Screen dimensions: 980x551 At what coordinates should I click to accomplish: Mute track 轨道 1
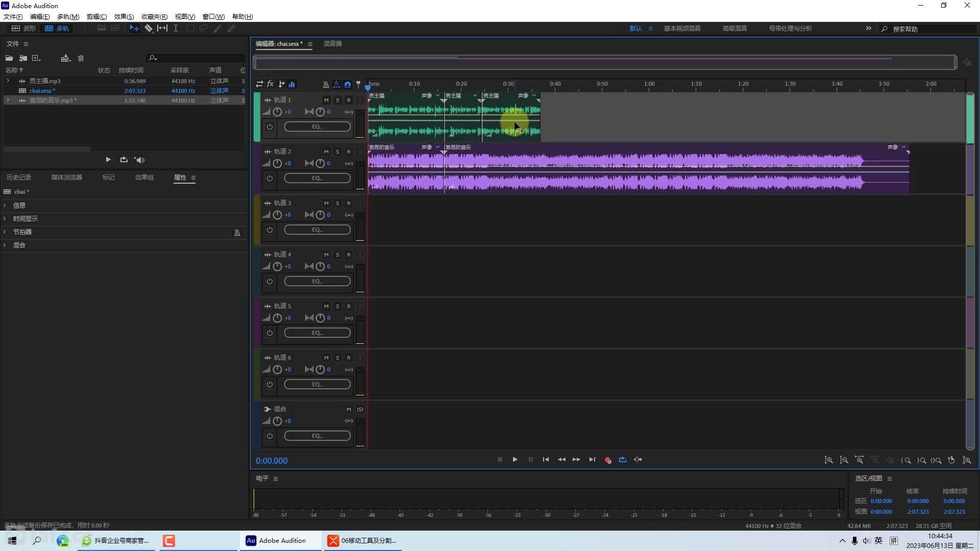[326, 101]
